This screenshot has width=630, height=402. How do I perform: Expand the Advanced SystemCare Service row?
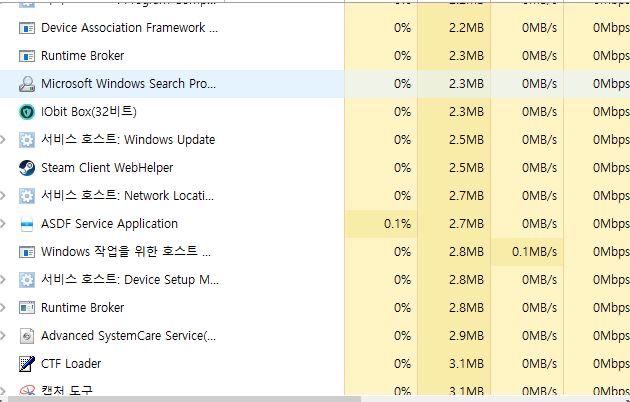click(5, 336)
